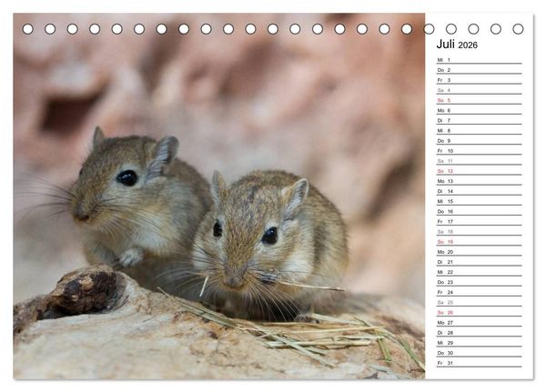The image size is (546, 392).
Task: Select the 'Do 16' date row
Action: pyautogui.click(x=480, y=211)
